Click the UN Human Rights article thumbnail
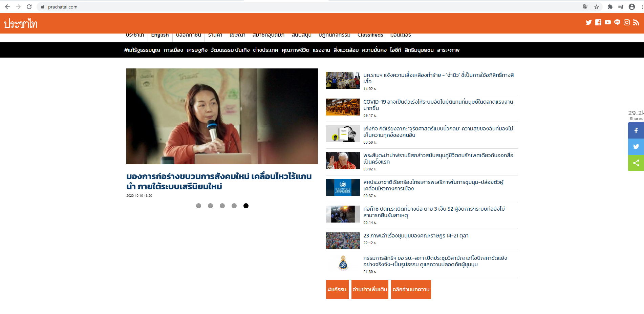Image resolution: width=644 pixels, height=314 pixels. pos(343,187)
